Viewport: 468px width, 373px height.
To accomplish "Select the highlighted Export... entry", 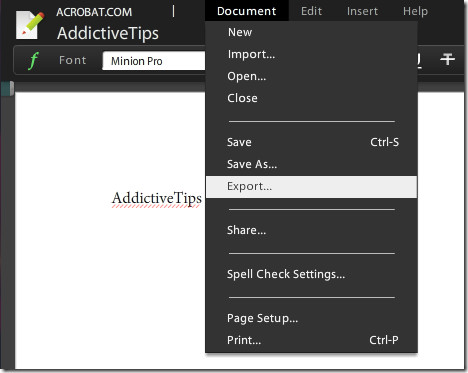I will point(311,187).
